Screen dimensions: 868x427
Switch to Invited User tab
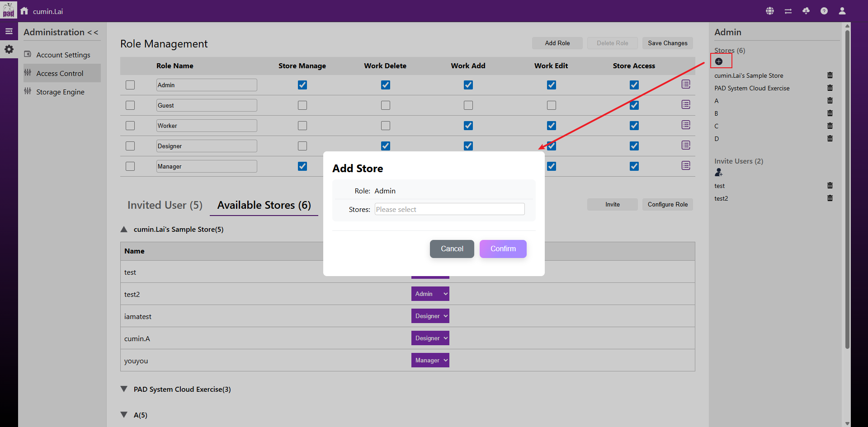point(165,205)
